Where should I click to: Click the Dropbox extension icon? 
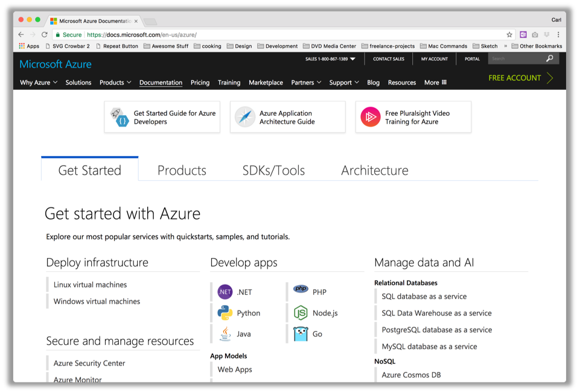click(x=546, y=34)
